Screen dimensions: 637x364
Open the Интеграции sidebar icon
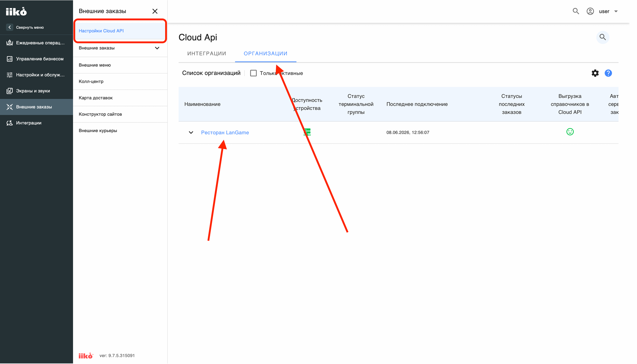click(9, 123)
